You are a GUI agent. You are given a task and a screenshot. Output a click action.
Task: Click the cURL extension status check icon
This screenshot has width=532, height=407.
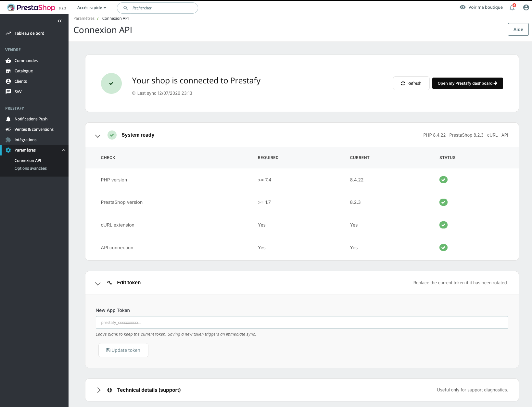(443, 225)
